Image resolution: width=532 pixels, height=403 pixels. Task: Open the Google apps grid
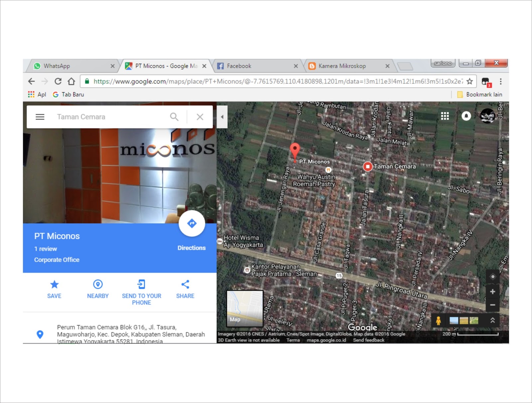click(445, 116)
